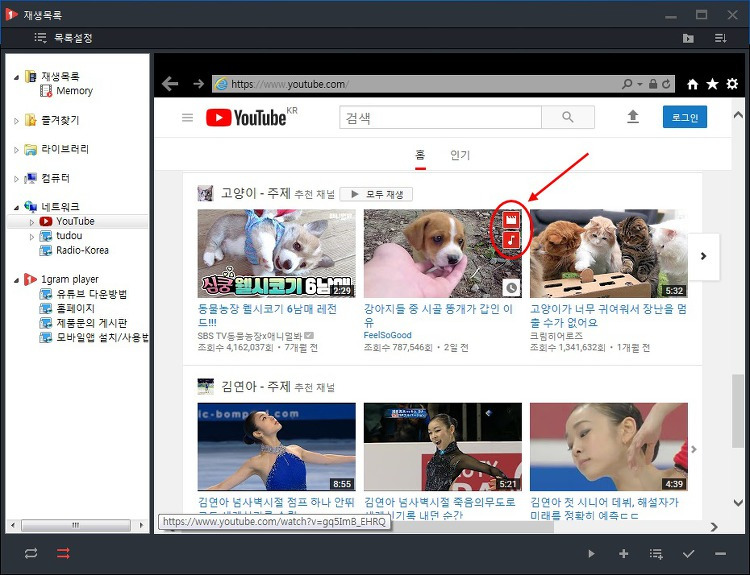Click the video download icon on puppy thumbnail
This screenshot has height=575, width=750.
tap(511, 220)
